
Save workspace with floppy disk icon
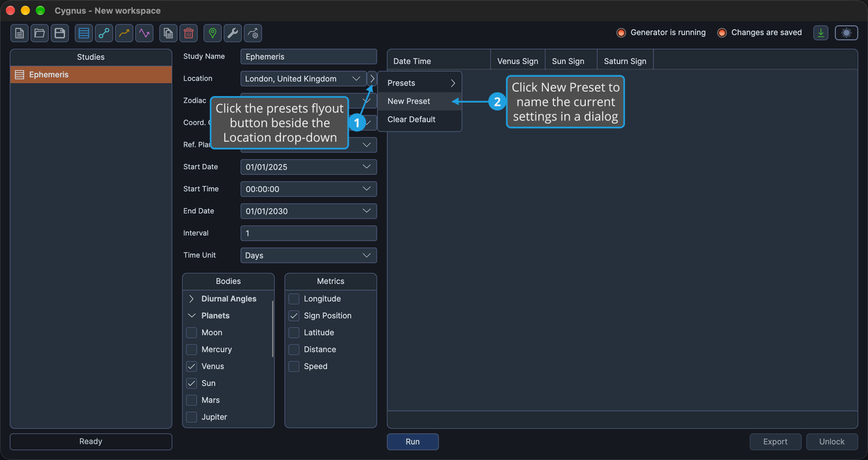tap(60, 33)
